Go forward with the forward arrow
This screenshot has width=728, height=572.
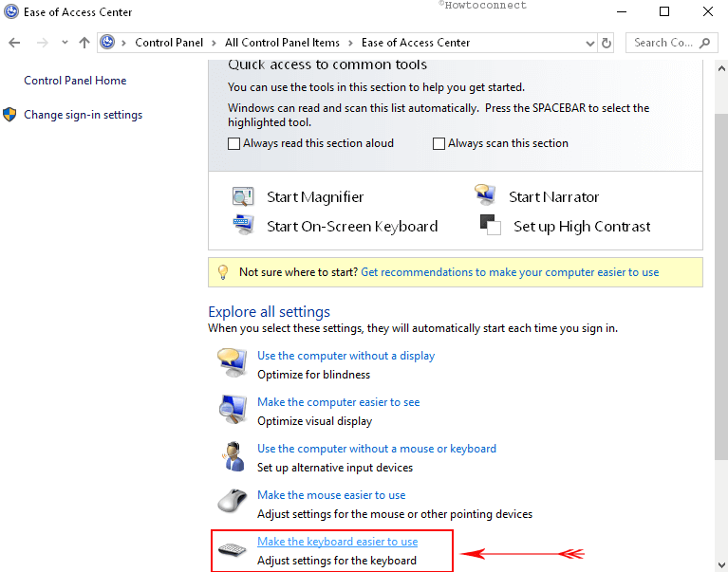tap(43, 43)
